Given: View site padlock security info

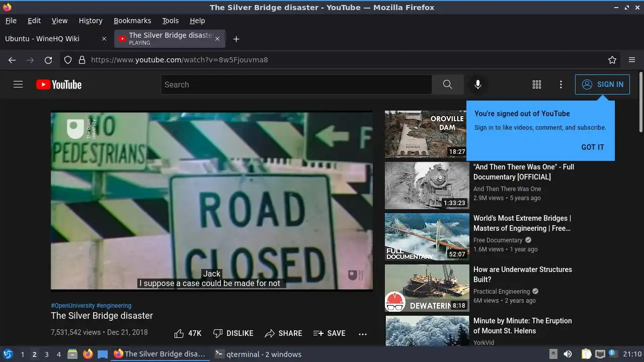Looking at the screenshot, I should click(x=82, y=60).
